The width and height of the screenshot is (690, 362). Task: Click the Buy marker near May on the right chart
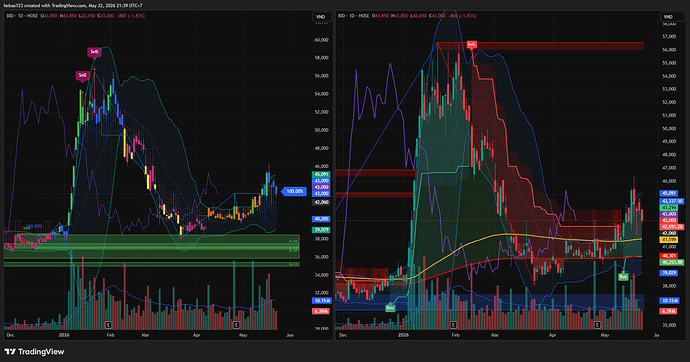click(x=624, y=277)
